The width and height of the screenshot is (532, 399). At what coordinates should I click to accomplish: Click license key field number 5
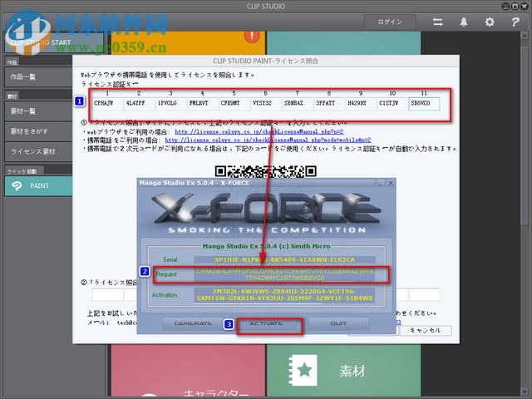pos(234,103)
